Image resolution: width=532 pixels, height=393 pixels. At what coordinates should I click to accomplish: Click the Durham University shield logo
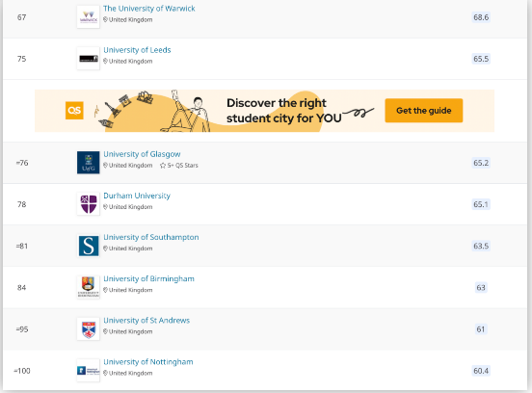click(89, 204)
